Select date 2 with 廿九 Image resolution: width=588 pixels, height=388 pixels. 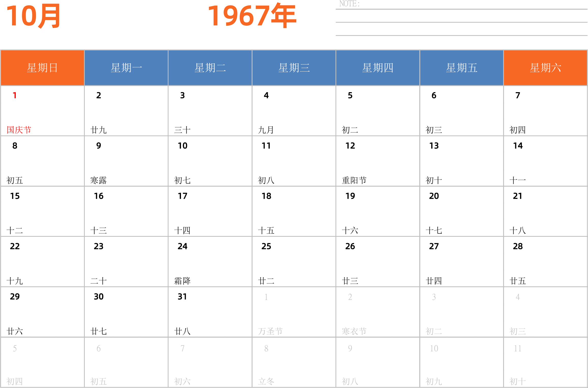click(126, 110)
